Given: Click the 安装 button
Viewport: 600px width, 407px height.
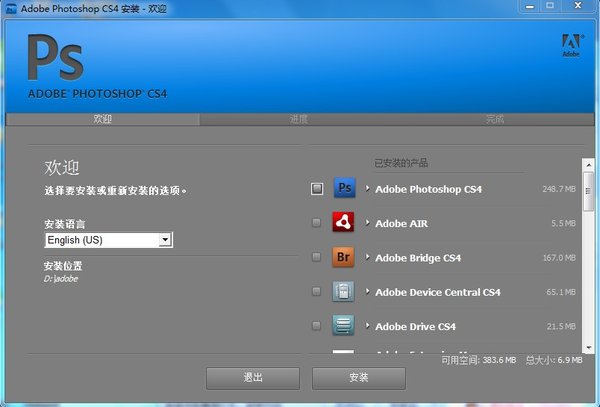Looking at the screenshot, I should pyautogui.click(x=359, y=378).
